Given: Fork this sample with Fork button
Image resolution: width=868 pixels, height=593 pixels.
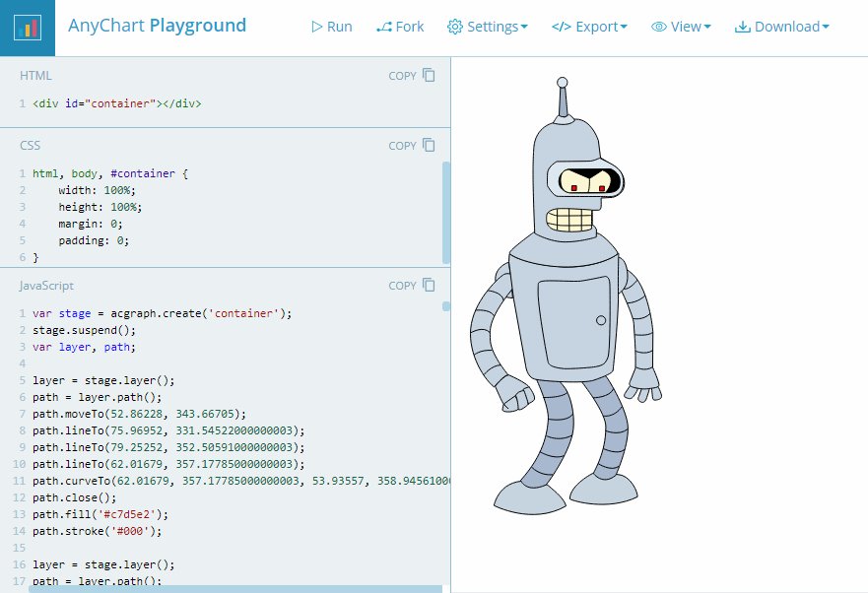Looking at the screenshot, I should coord(400,27).
